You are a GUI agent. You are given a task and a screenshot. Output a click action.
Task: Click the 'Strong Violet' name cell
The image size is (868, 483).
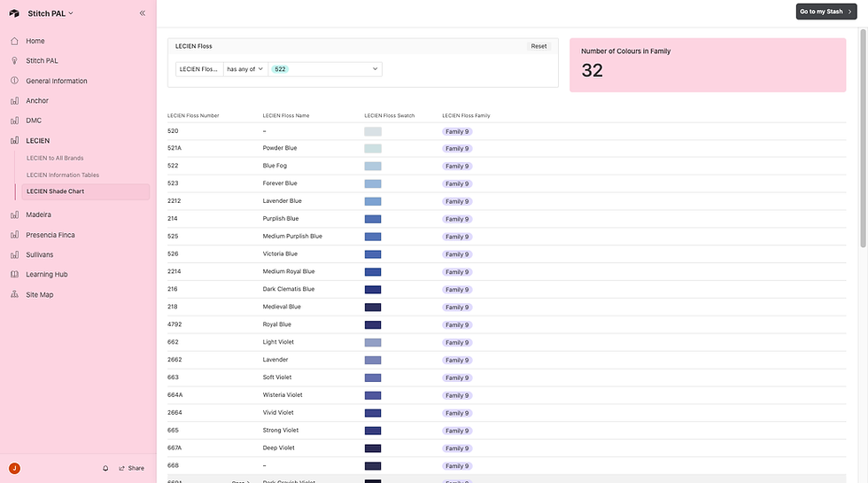click(x=281, y=431)
